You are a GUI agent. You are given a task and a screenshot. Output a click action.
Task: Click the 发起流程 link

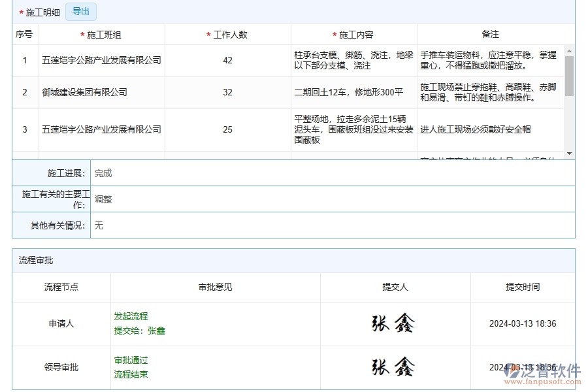[x=129, y=317]
